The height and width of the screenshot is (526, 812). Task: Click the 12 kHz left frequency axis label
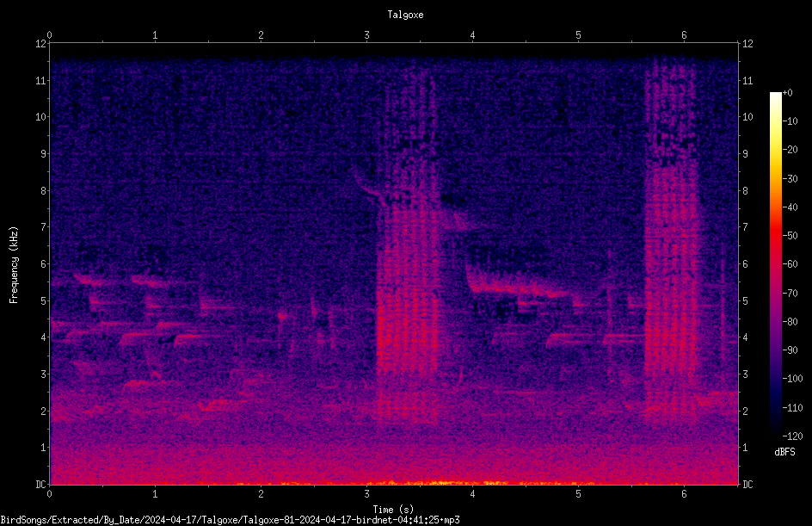point(41,44)
